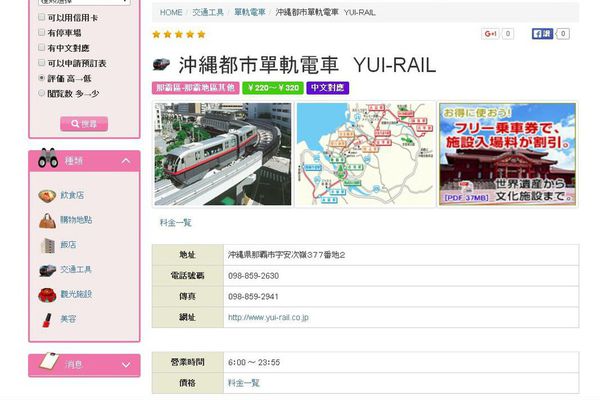Screen dimensions: 600x400
Task: Click the fax number 098-859-2941
Action: pyautogui.click(x=253, y=297)
